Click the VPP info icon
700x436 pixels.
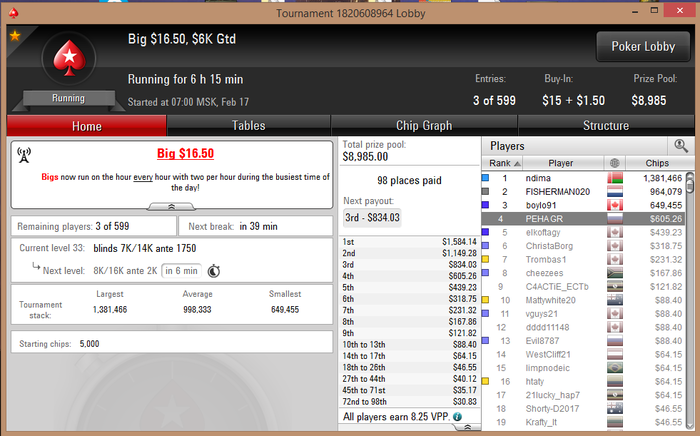click(458, 416)
